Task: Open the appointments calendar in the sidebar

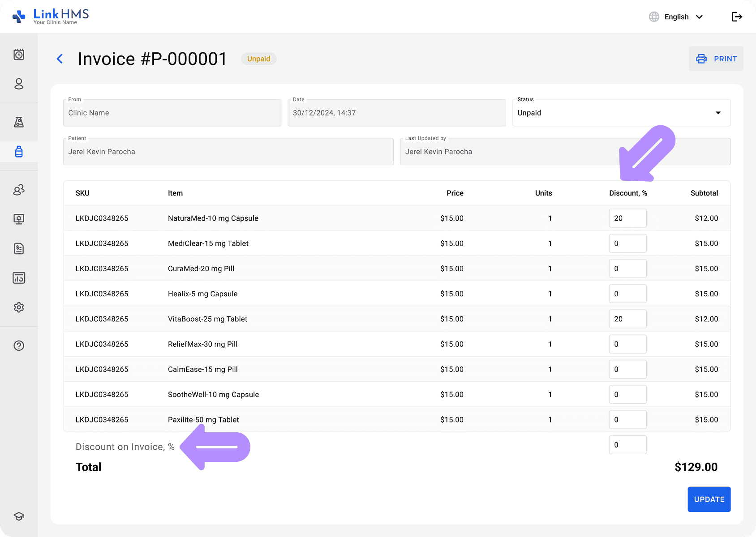Action: [x=19, y=55]
